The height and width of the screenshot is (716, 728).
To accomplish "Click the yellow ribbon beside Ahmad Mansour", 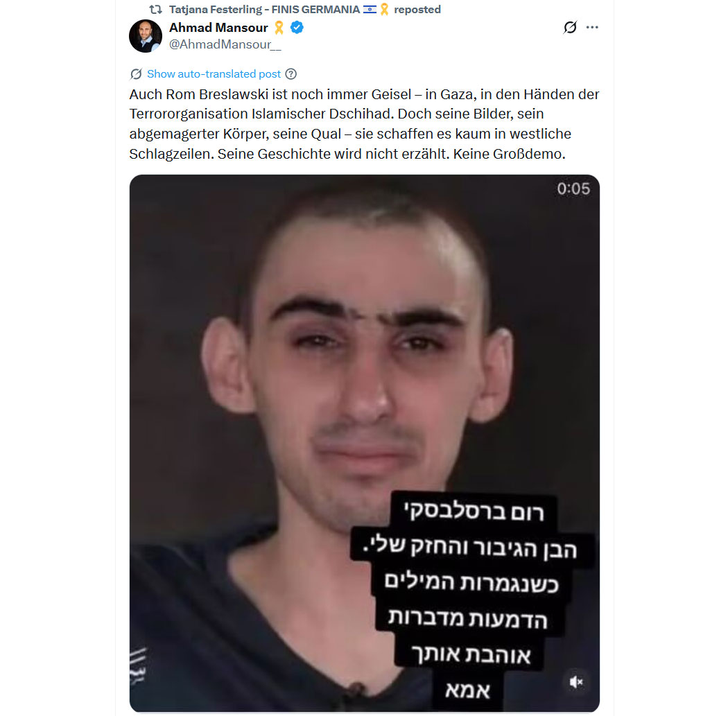I will [279, 28].
